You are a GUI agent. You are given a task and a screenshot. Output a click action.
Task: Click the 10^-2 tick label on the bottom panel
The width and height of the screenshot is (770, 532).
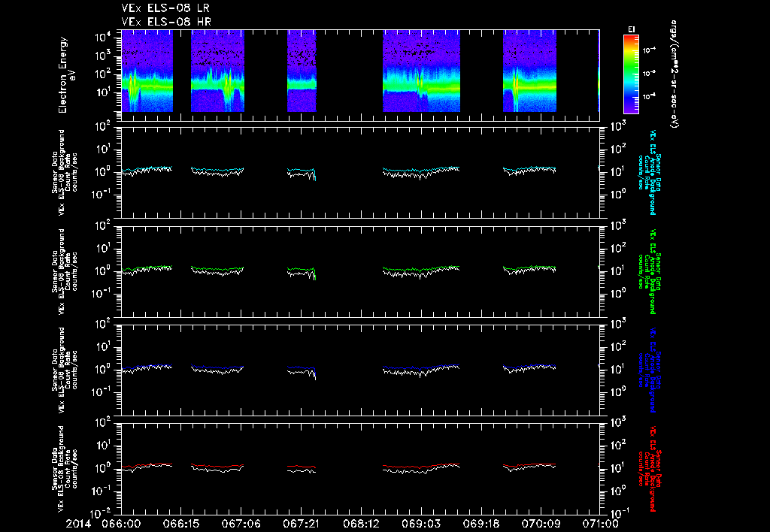point(102,514)
